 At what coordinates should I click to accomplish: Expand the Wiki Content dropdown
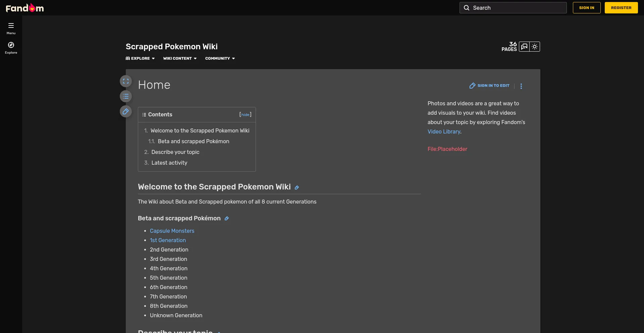point(180,58)
